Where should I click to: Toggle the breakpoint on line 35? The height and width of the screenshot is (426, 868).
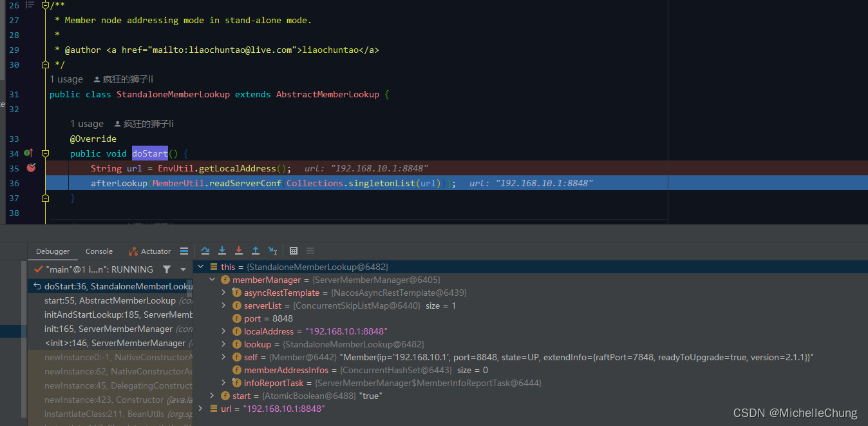click(31, 168)
